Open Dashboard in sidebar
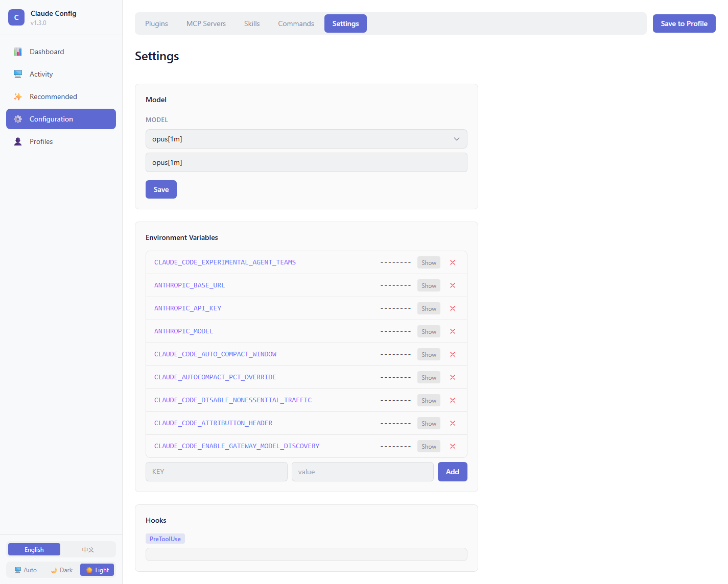 click(61, 52)
